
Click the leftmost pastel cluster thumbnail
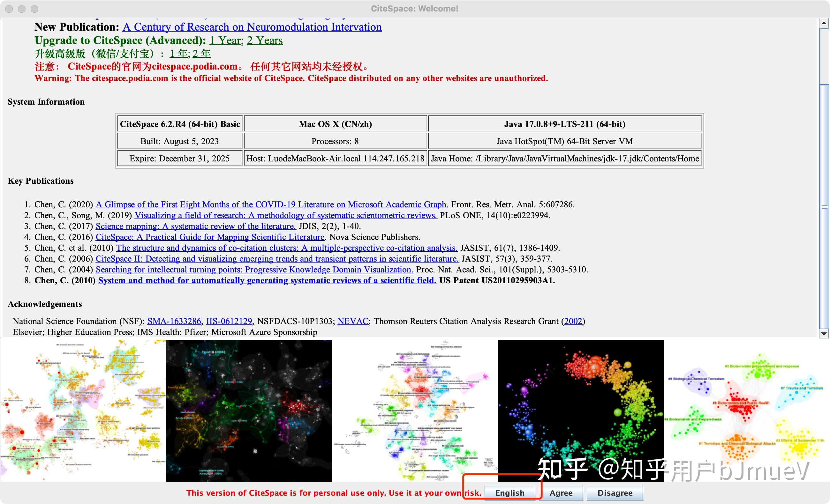[83, 411]
